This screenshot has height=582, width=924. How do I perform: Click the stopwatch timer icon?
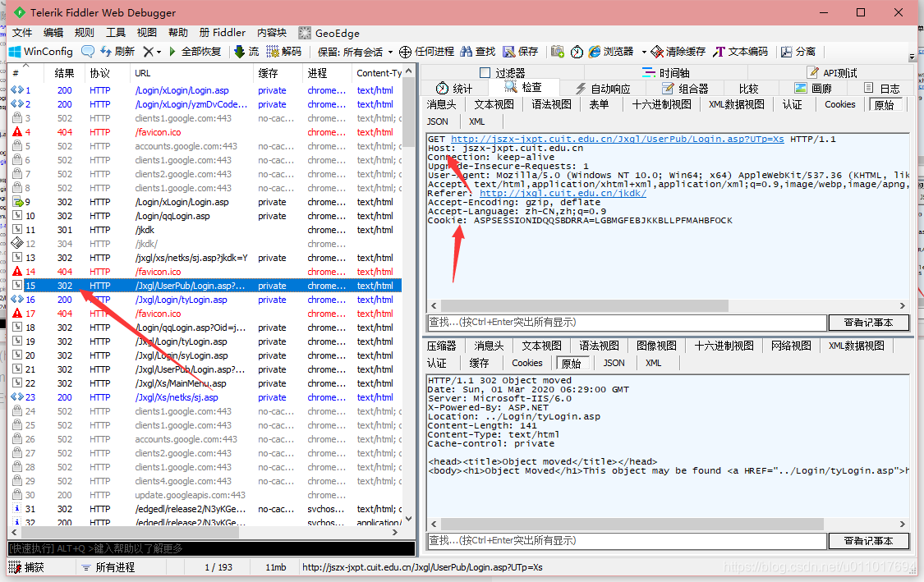[x=577, y=52]
